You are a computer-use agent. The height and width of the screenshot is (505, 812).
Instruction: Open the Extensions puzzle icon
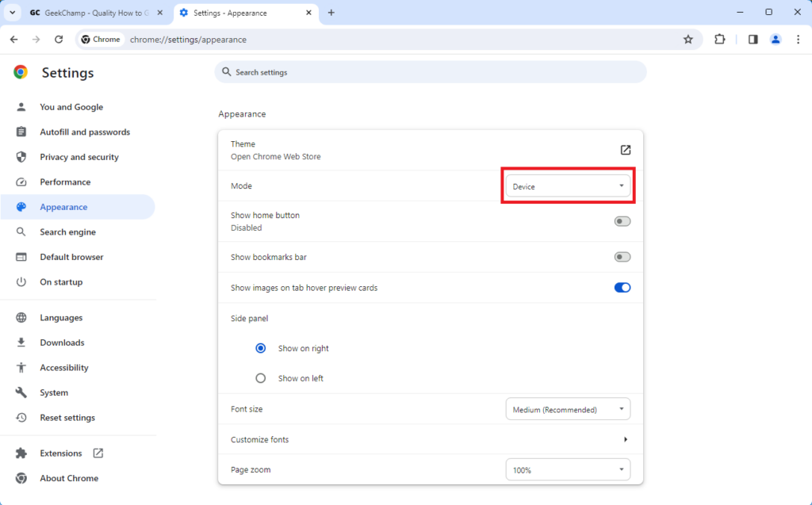point(720,40)
